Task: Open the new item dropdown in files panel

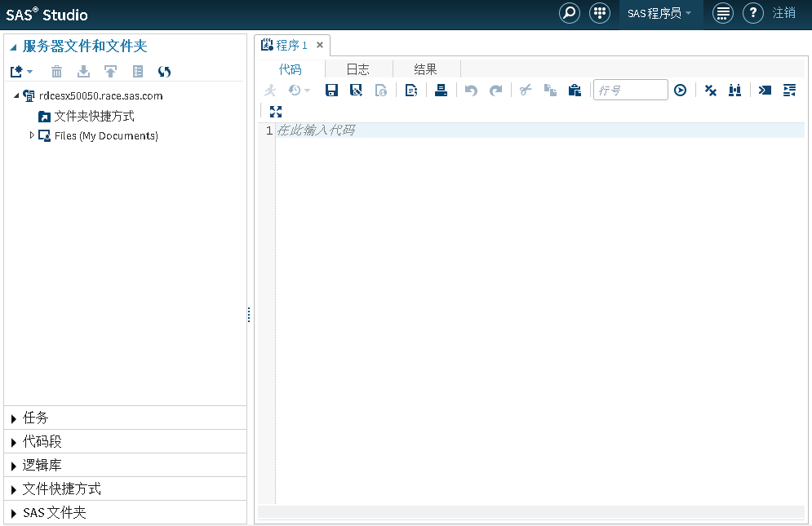Action: 21,72
